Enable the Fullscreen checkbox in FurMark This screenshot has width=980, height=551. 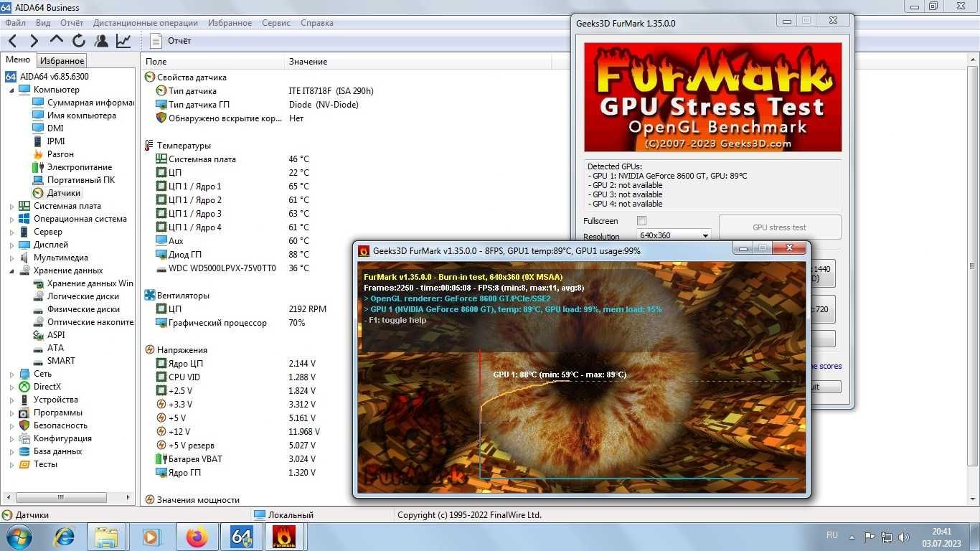point(641,221)
